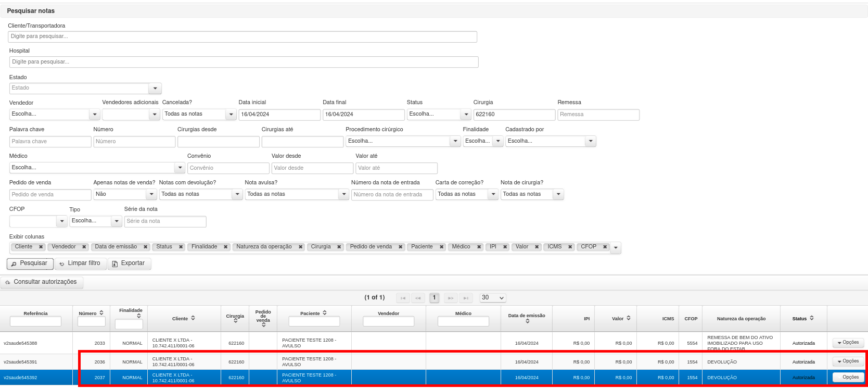Open the Cancelada? dropdown
This screenshot has width=868, height=388.
231,115
